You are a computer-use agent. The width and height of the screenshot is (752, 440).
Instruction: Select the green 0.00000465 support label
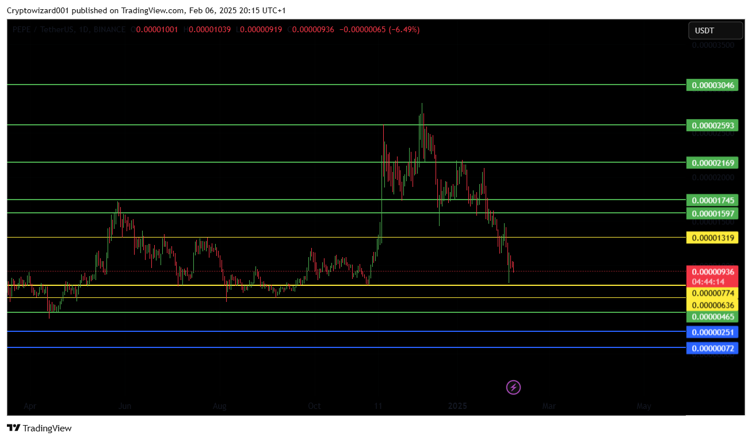coord(713,317)
